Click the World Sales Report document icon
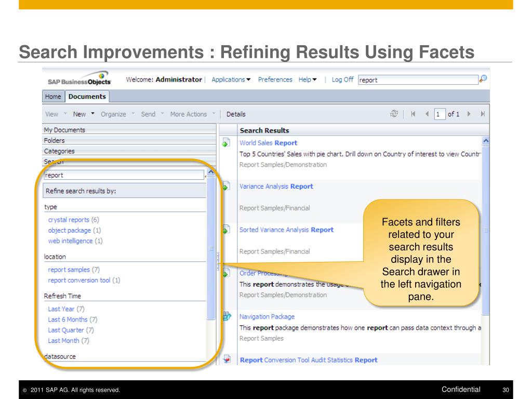This screenshot has height=399, width=532. click(226, 142)
